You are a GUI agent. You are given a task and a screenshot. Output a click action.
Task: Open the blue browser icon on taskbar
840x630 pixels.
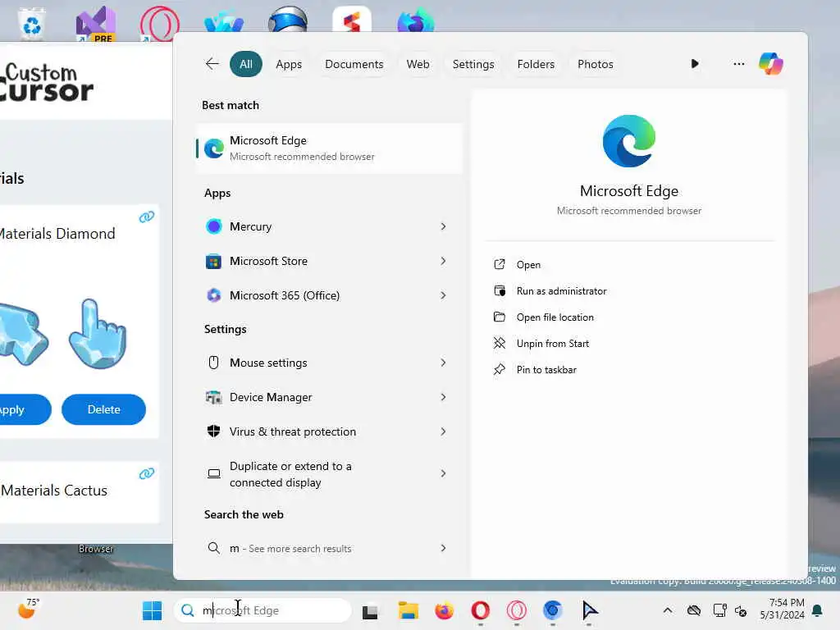click(553, 610)
